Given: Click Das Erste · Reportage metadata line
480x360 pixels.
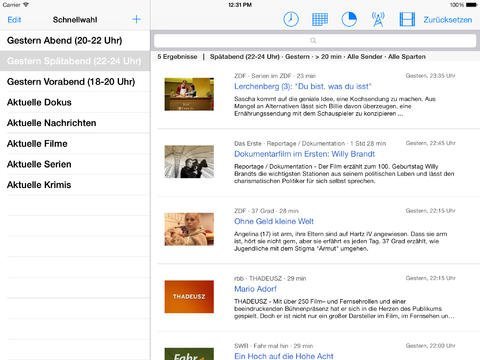Looking at the screenshot, I should 310,144.
